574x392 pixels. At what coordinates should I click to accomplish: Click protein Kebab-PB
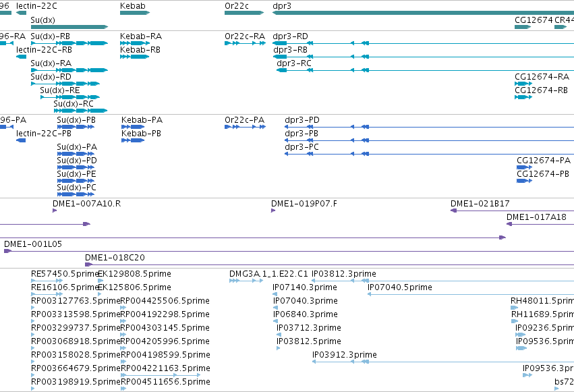pyautogui.click(x=133, y=140)
